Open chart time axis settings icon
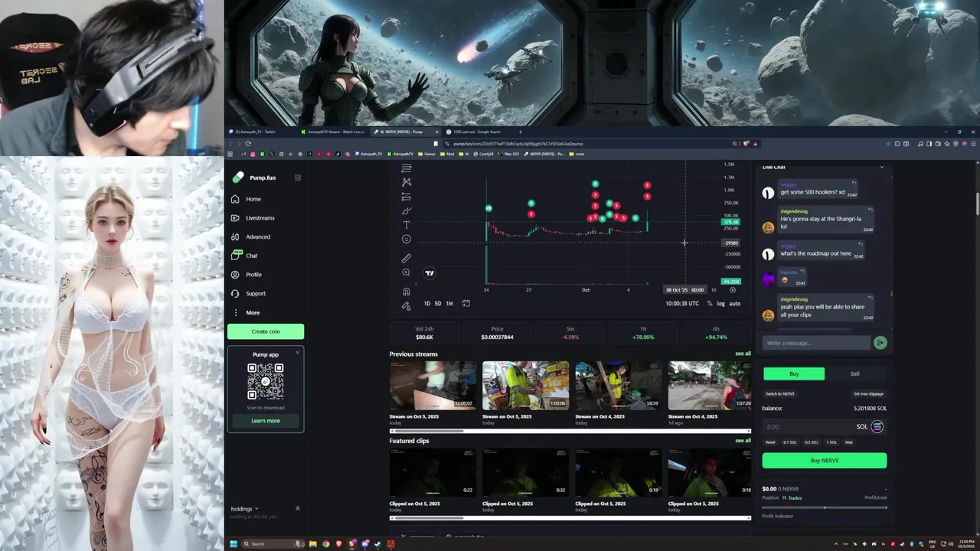This screenshot has height=551, width=980. (x=733, y=290)
